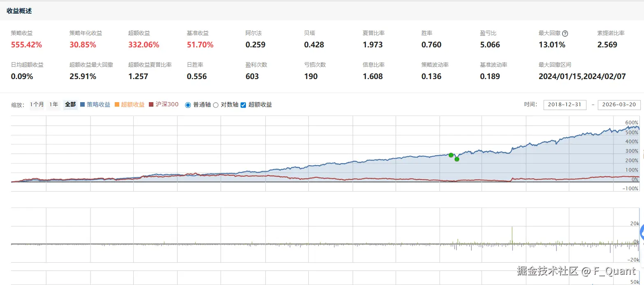Select the first green drawdown marker on the chart
Viewport: 644px width, 285px height.
point(451,155)
